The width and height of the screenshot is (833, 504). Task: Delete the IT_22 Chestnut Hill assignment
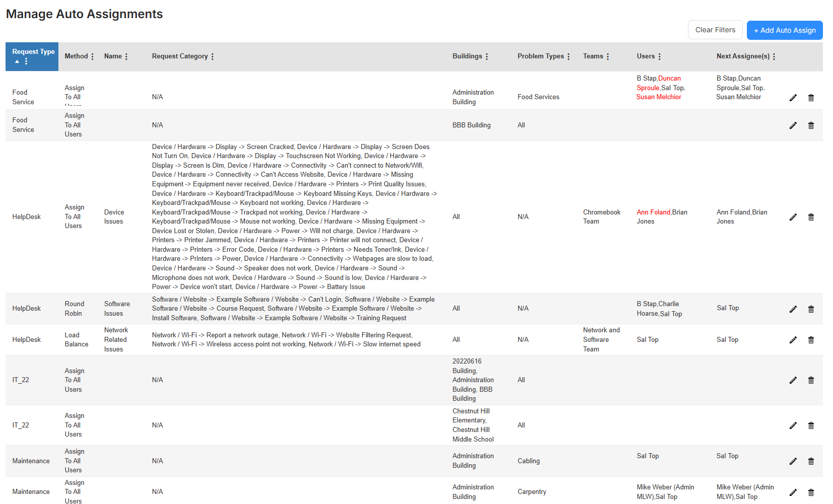811,425
